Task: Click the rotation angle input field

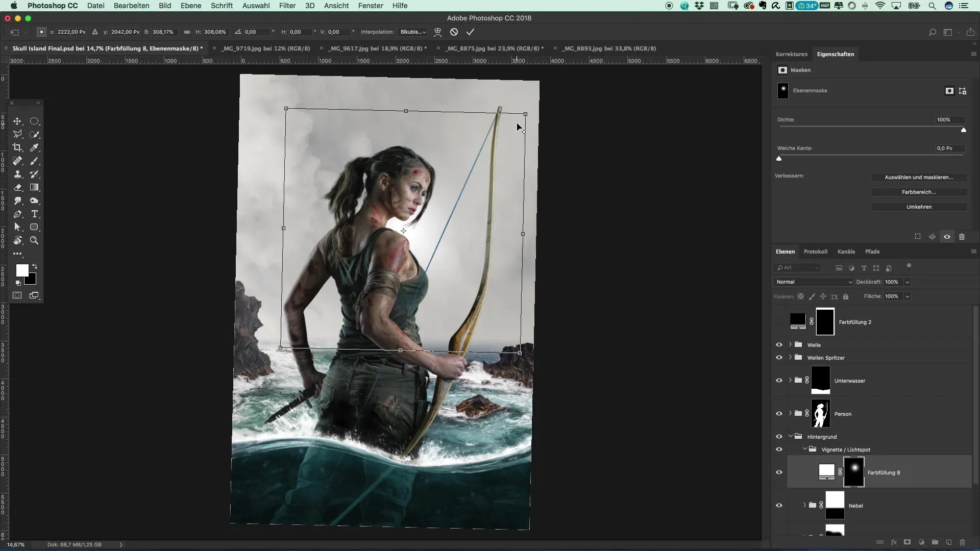Action: 257,32
